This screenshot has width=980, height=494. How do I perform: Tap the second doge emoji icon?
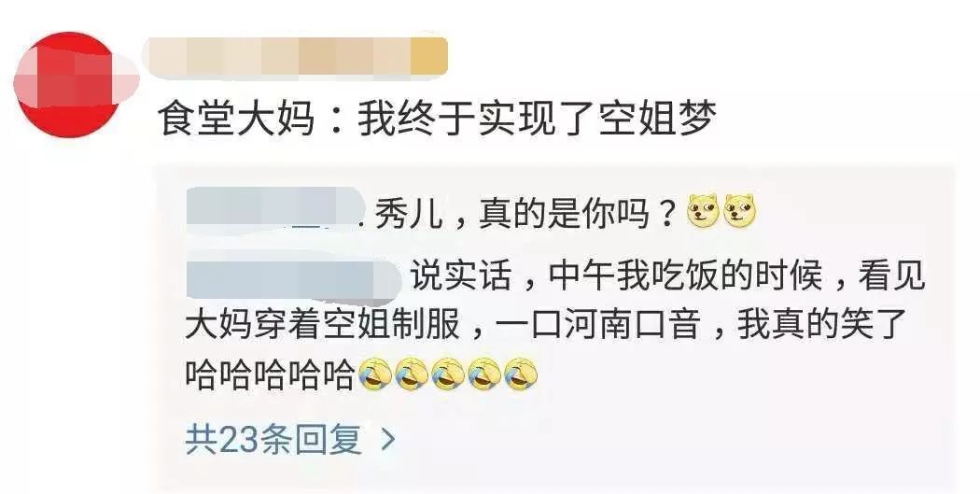[x=739, y=211]
